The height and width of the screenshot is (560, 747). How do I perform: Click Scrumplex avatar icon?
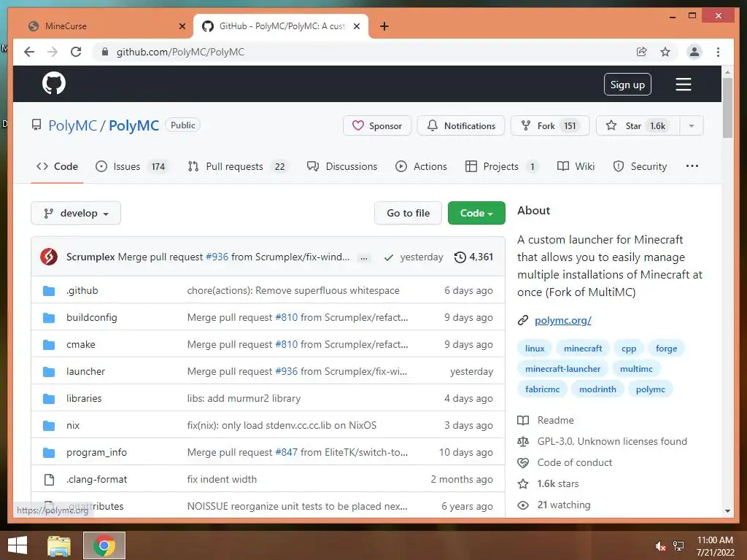pos(49,257)
